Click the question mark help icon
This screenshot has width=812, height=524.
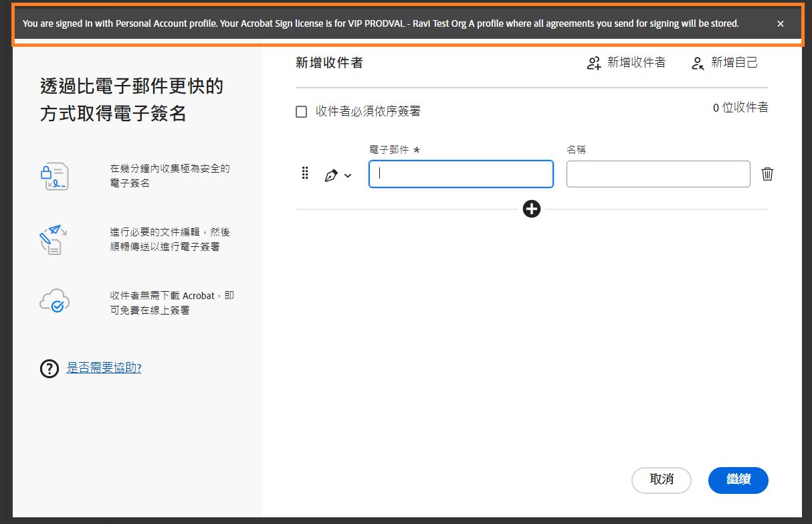[x=49, y=368]
